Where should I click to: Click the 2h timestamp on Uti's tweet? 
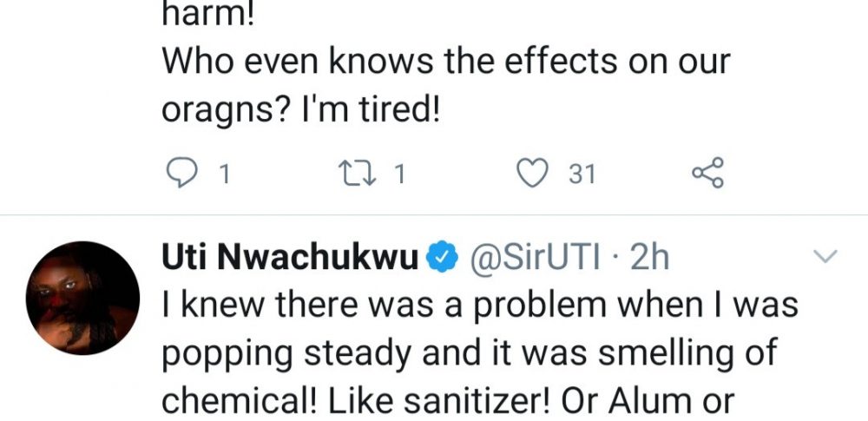pyautogui.click(x=648, y=257)
